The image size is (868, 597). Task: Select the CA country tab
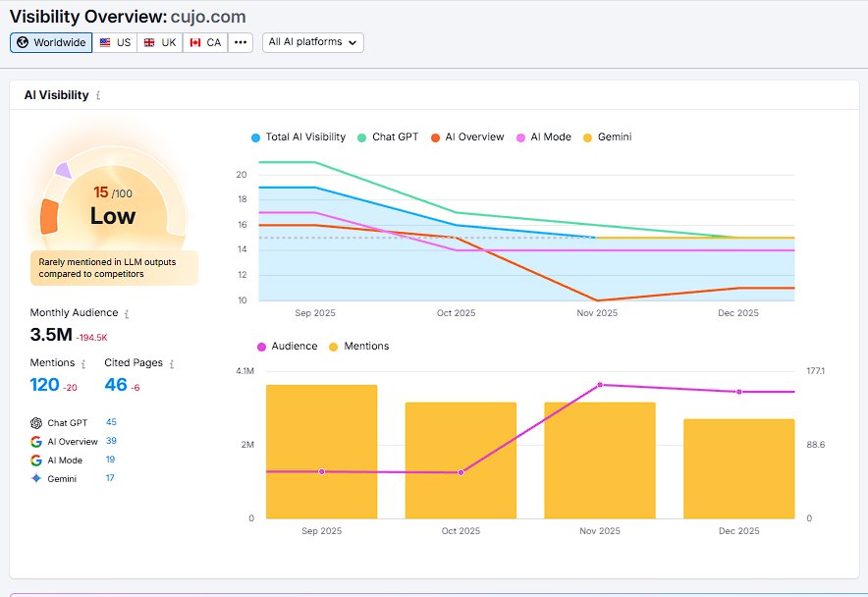point(204,42)
